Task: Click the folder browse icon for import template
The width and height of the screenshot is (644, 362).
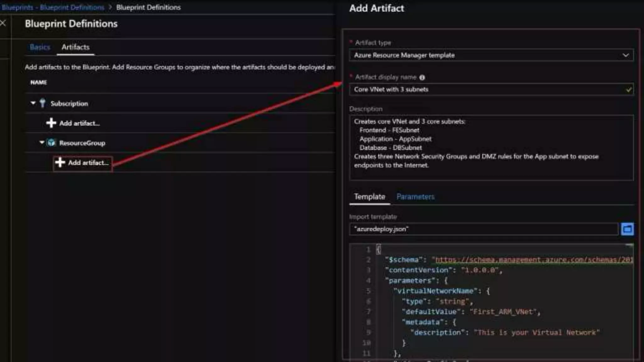Action: click(627, 229)
